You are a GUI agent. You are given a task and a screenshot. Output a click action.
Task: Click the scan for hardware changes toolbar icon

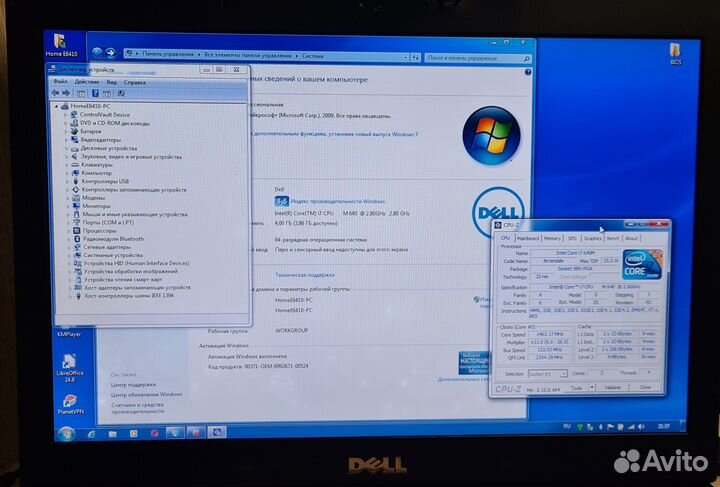121,93
